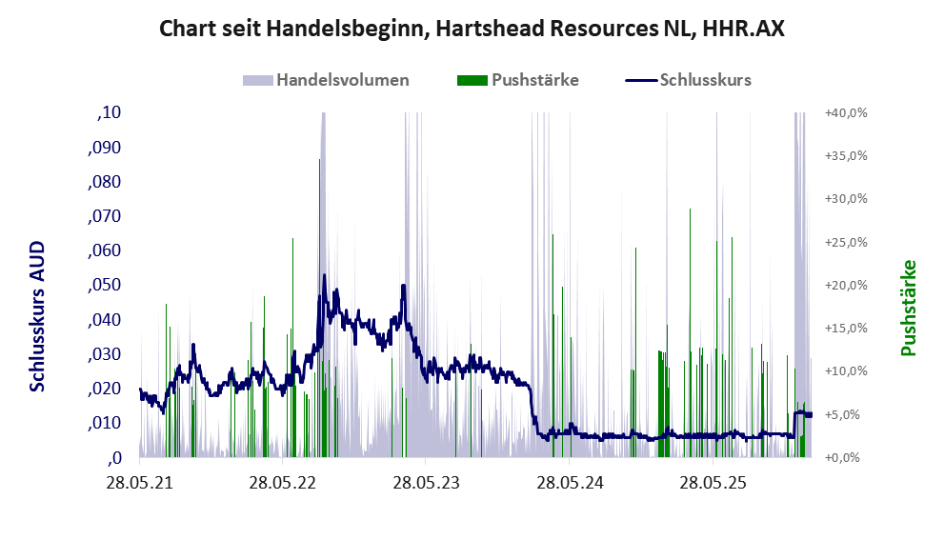This screenshot has height=560, width=944.
Task: Click the green Pushstärke legend swatch
Action: click(x=472, y=80)
